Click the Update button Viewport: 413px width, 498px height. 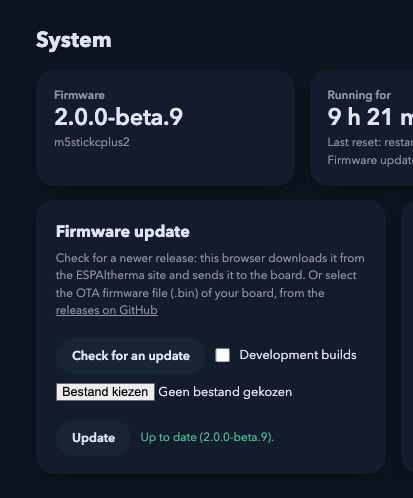[x=93, y=438]
